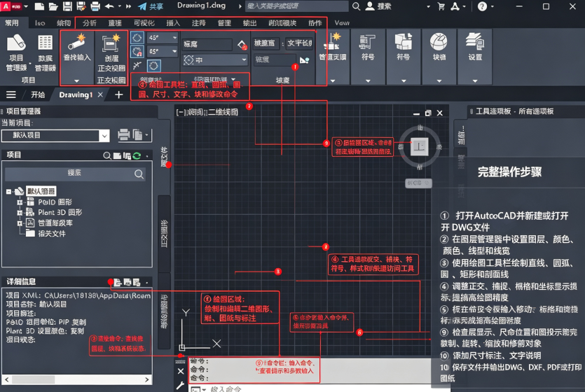Click the command line customize wrench icon
This screenshot has width=585, height=392.
pos(181,385)
